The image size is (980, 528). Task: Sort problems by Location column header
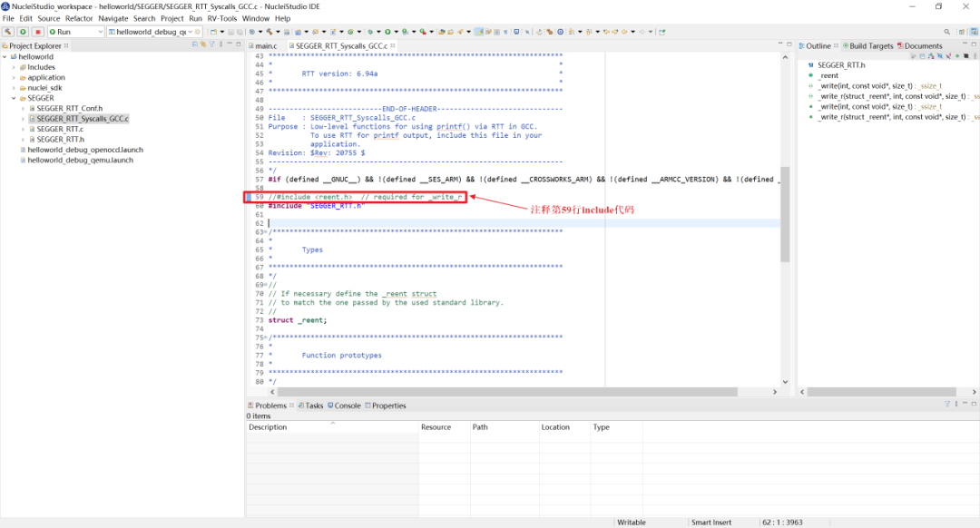(x=564, y=427)
